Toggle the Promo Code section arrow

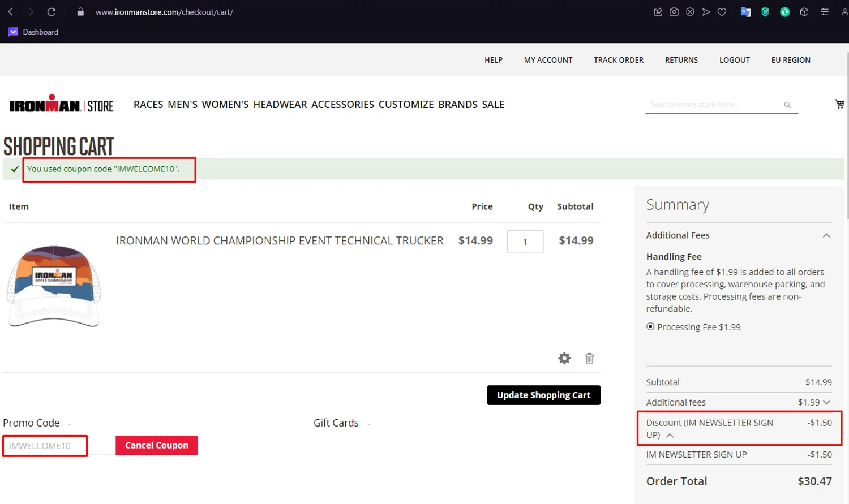(x=69, y=424)
